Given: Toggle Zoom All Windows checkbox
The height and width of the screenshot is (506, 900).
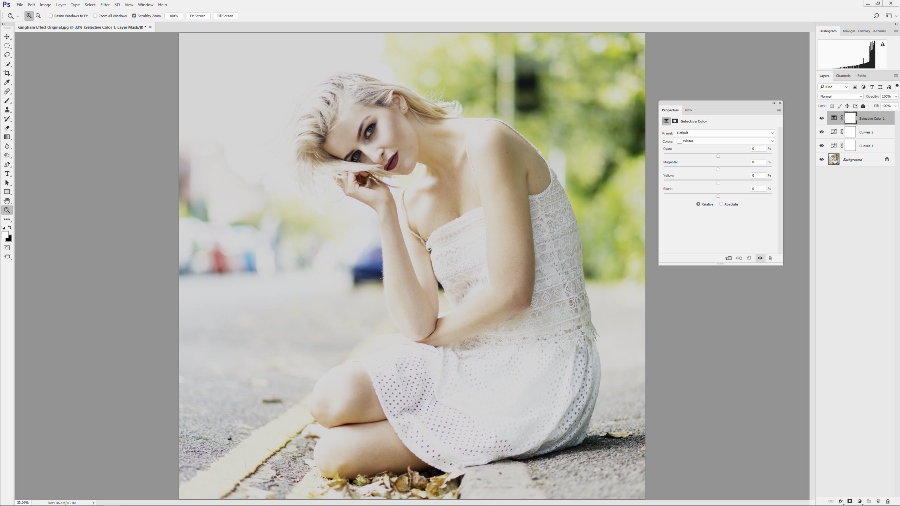Looking at the screenshot, I should (95, 16).
